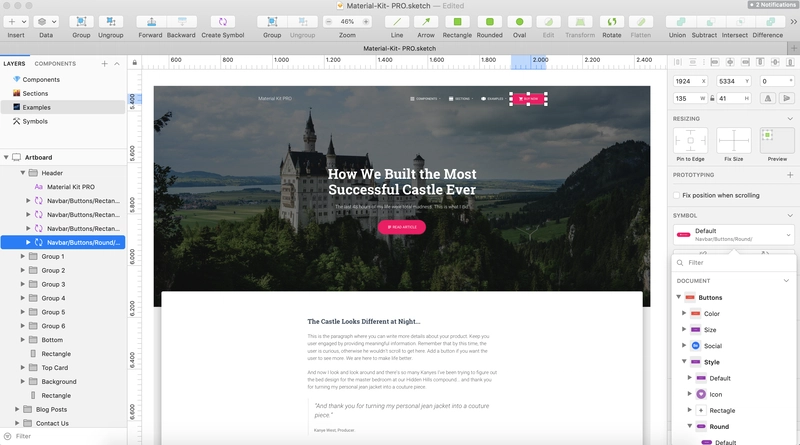Click the Rotate tool
The image size is (800, 445).
(612, 21)
